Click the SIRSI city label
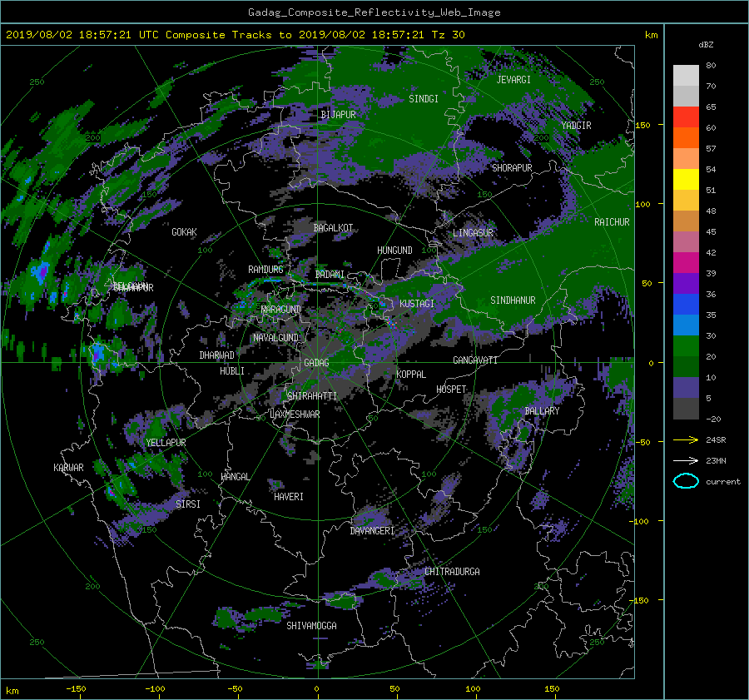This screenshot has width=749, height=700. (188, 504)
